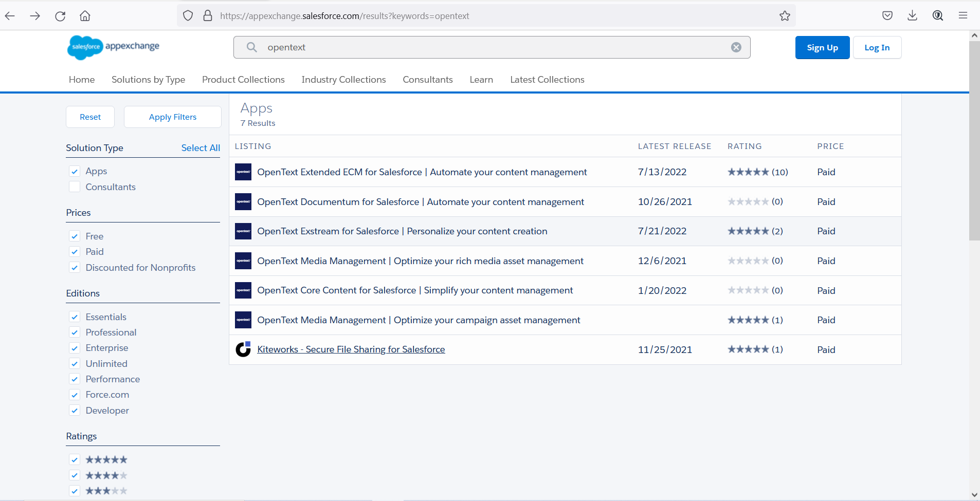980x501 pixels.
Task: Open the browser home page icon
Action: (x=85, y=16)
